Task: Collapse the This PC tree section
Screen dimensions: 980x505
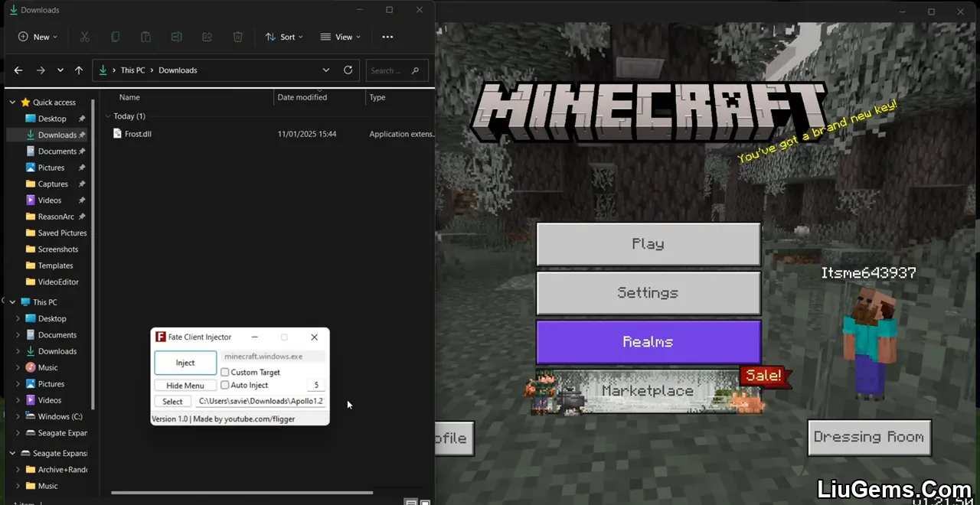Action: pos(12,302)
